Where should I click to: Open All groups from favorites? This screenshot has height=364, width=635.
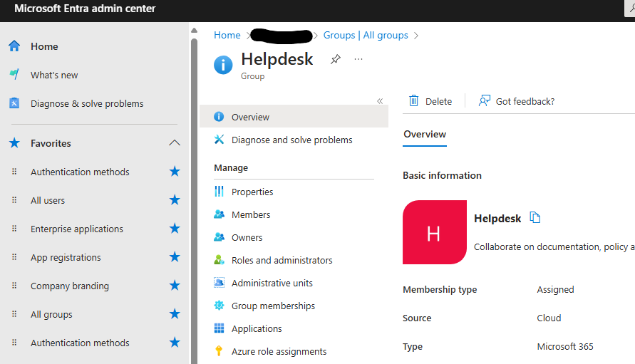(51, 315)
